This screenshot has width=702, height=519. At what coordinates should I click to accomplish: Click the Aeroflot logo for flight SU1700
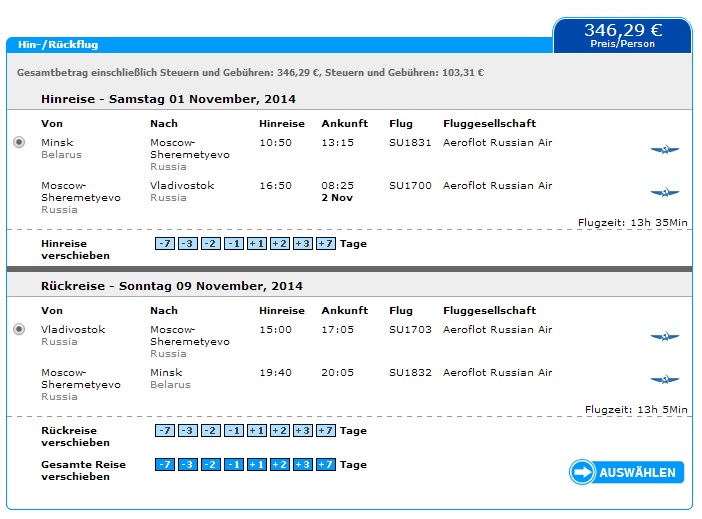664,193
